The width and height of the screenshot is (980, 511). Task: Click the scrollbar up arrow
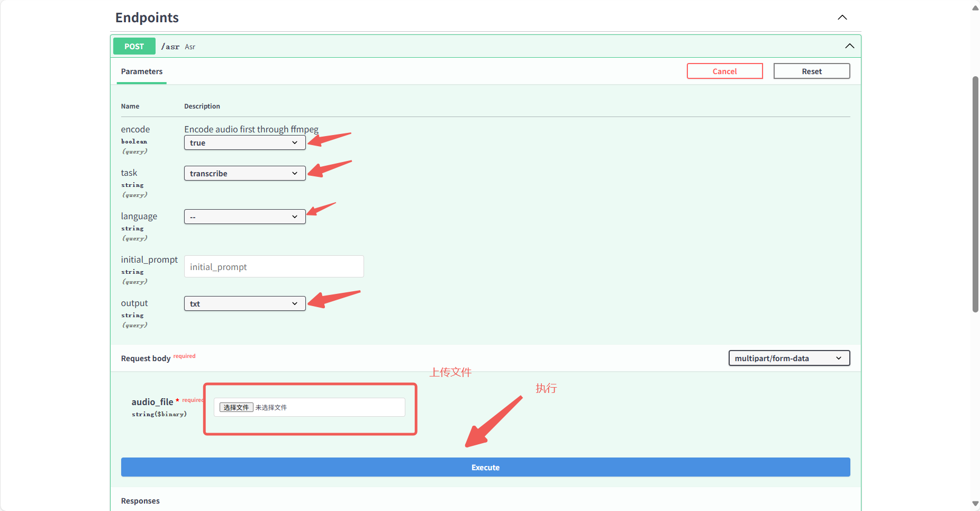[x=975, y=8]
